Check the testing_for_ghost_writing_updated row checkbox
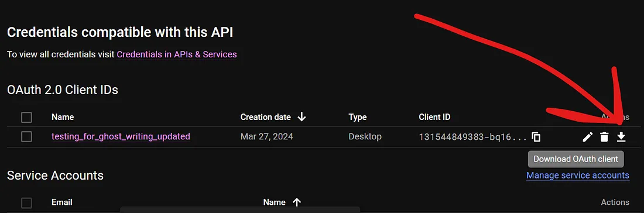 [x=27, y=137]
